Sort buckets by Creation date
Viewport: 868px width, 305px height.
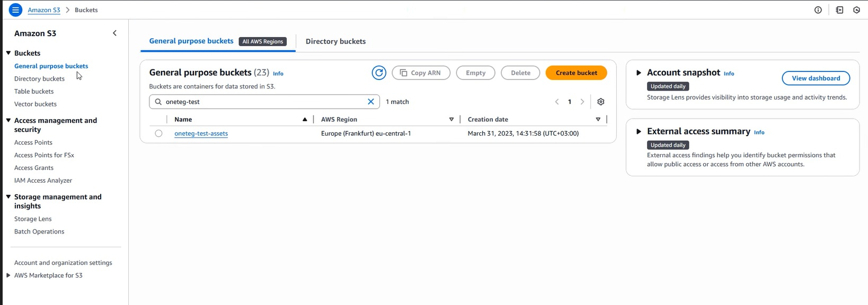tap(598, 120)
